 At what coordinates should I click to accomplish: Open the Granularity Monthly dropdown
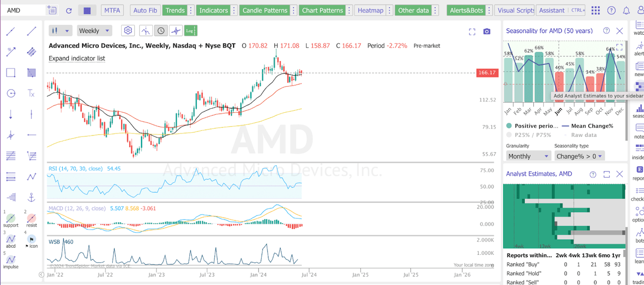coord(528,156)
